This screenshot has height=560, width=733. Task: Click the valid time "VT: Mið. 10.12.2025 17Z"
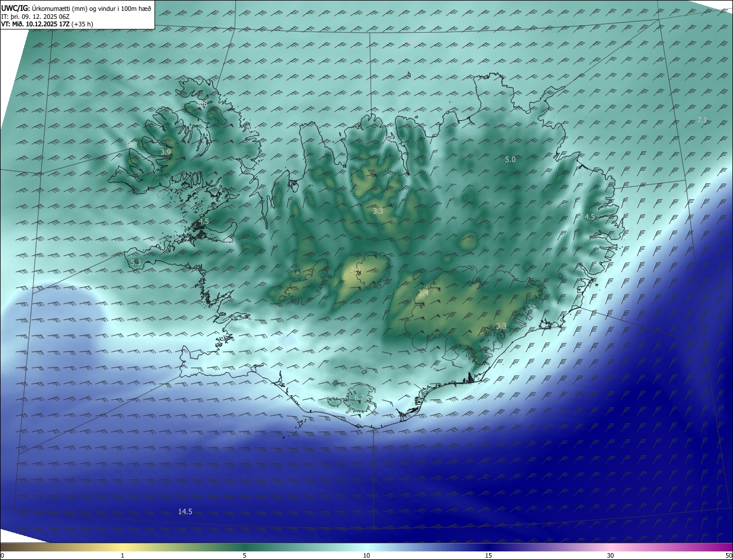pos(36,24)
